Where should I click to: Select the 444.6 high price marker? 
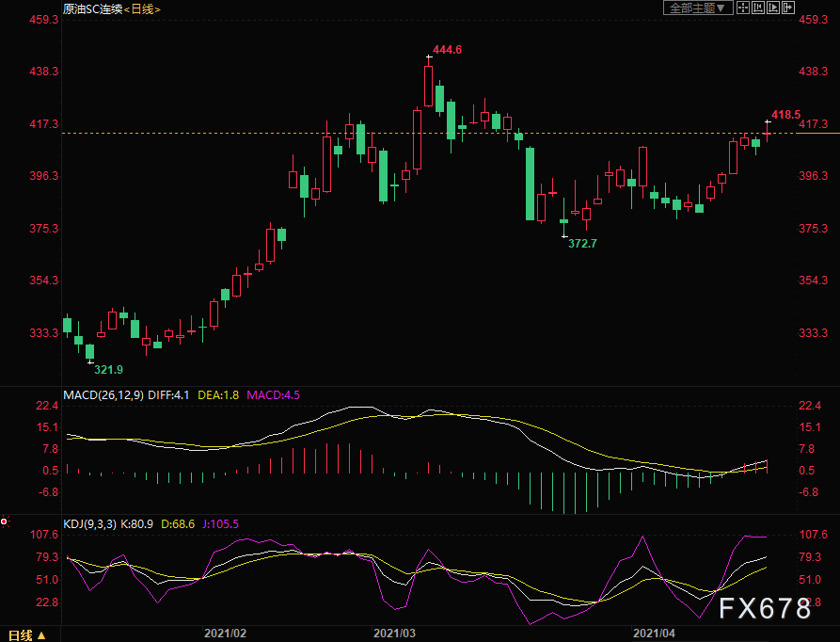(447, 50)
